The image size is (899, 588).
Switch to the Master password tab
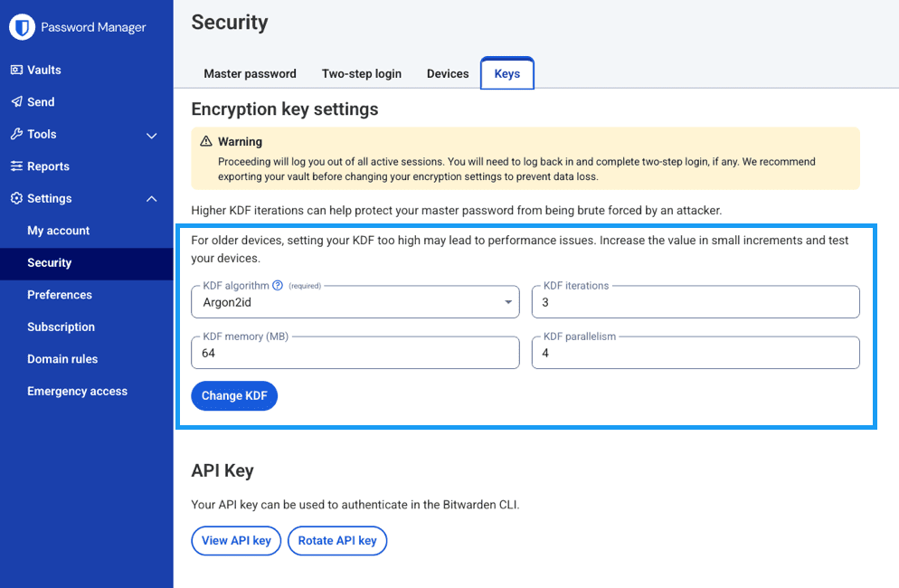[250, 73]
